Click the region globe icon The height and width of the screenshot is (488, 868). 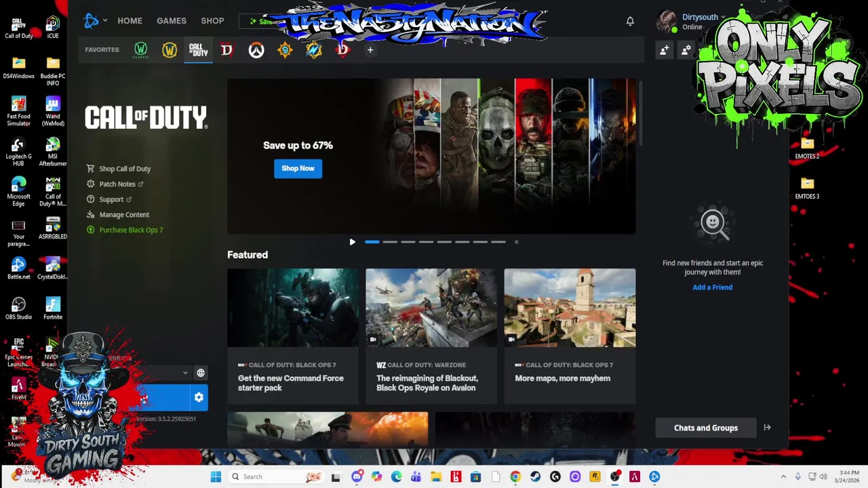click(x=201, y=373)
